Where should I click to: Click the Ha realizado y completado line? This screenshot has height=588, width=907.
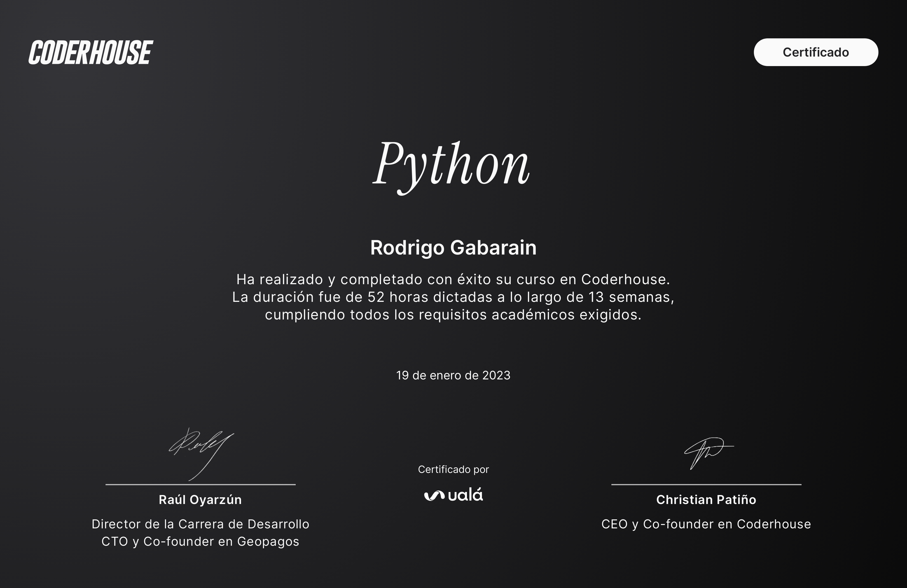pos(453,280)
